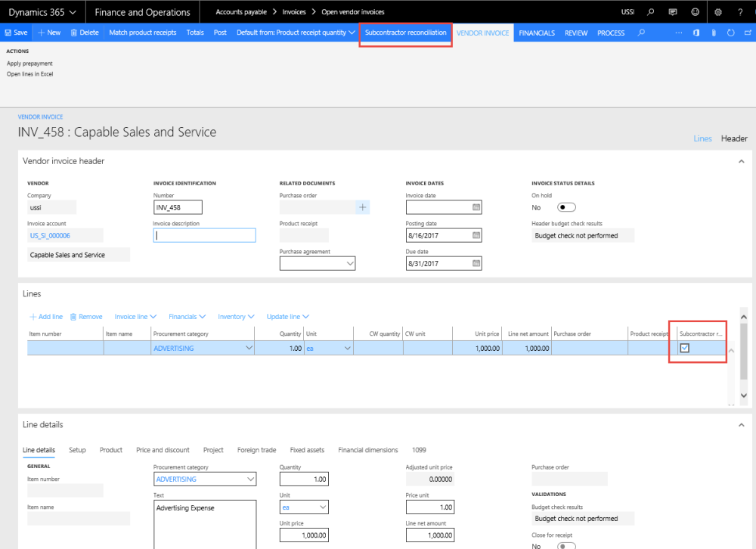This screenshot has width=756, height=549.
Task: Open form in new window icon
Action: pyautogui.click(x=748, y=33)
